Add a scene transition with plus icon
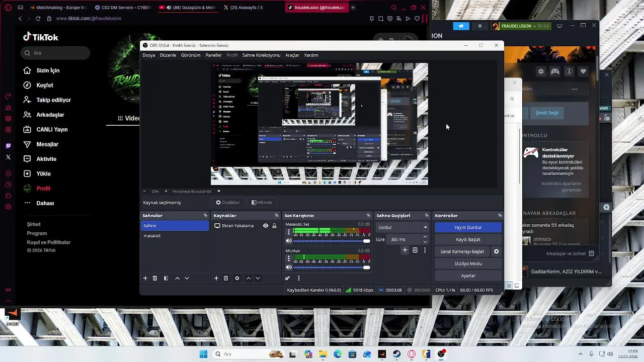 click(x=405, y=250)
